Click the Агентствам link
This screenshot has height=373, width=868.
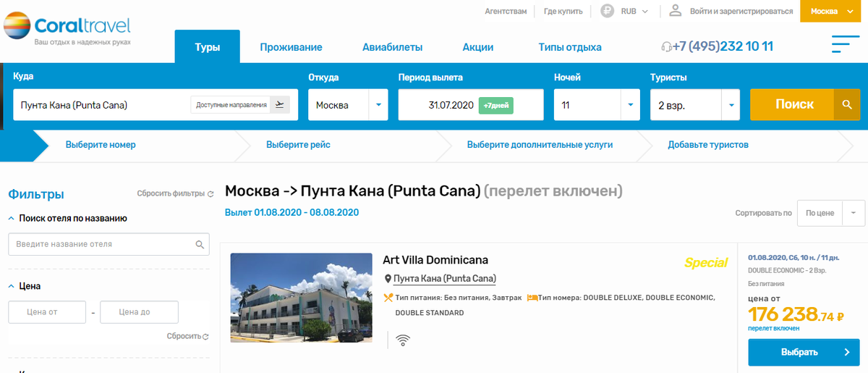pyautogui.click(x=506, y=11)
